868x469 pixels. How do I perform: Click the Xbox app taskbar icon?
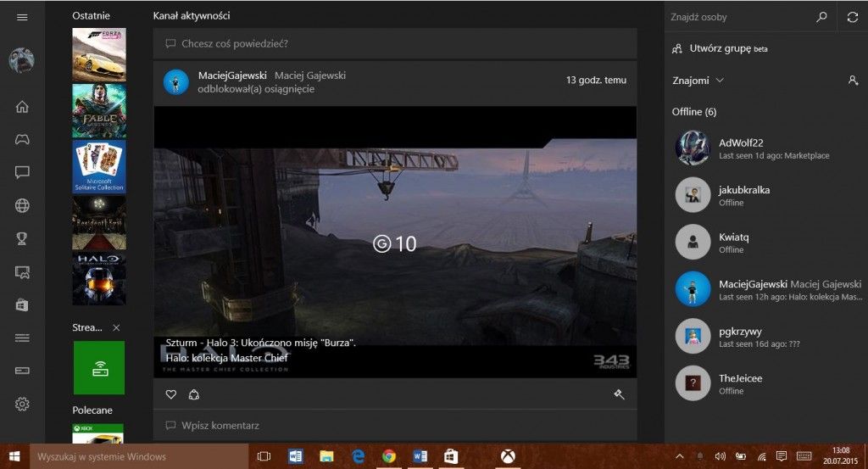[508, 456]
